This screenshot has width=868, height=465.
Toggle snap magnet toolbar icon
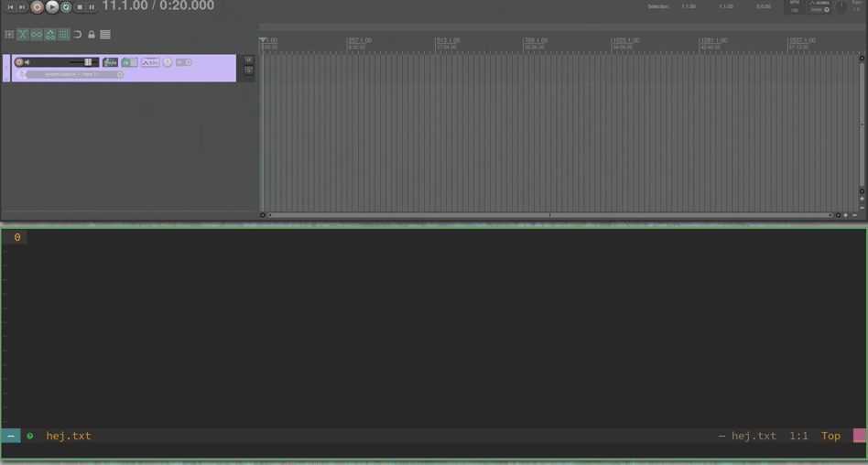pos(78,34)
